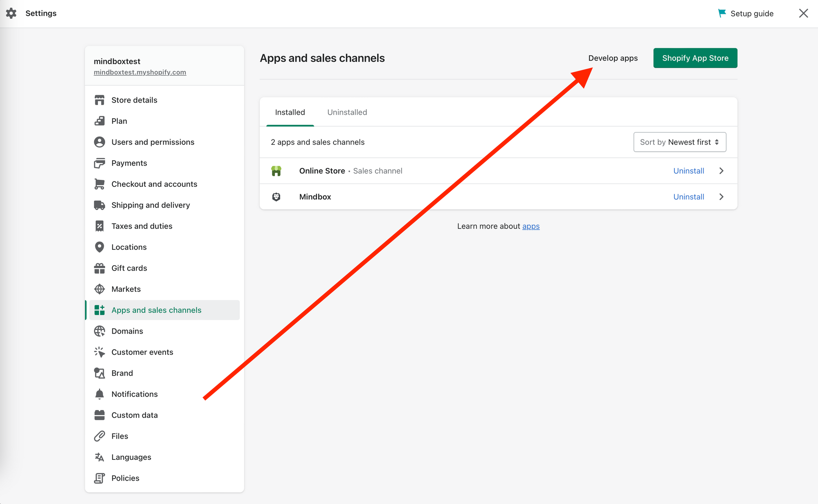Click the mindboxtest store name
The image size is (818, 504).
(117, 61)
